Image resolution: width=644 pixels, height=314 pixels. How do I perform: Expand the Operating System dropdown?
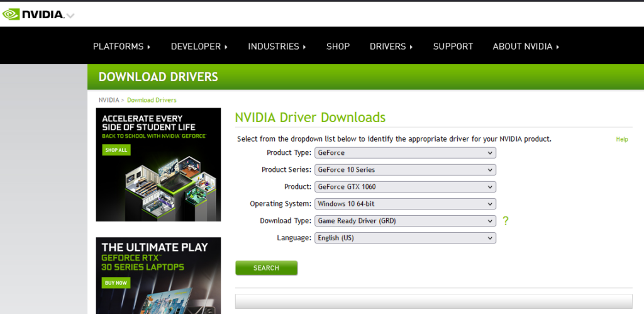click(406, 204)
